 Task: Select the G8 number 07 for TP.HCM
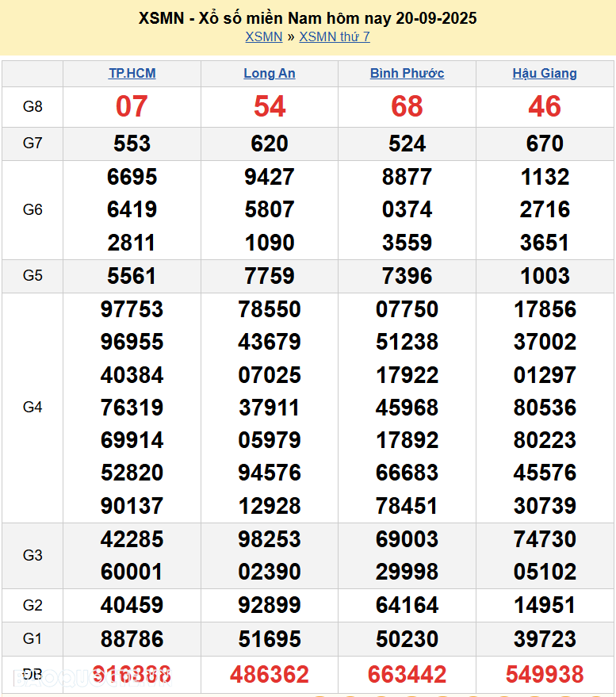coord(132,106)
